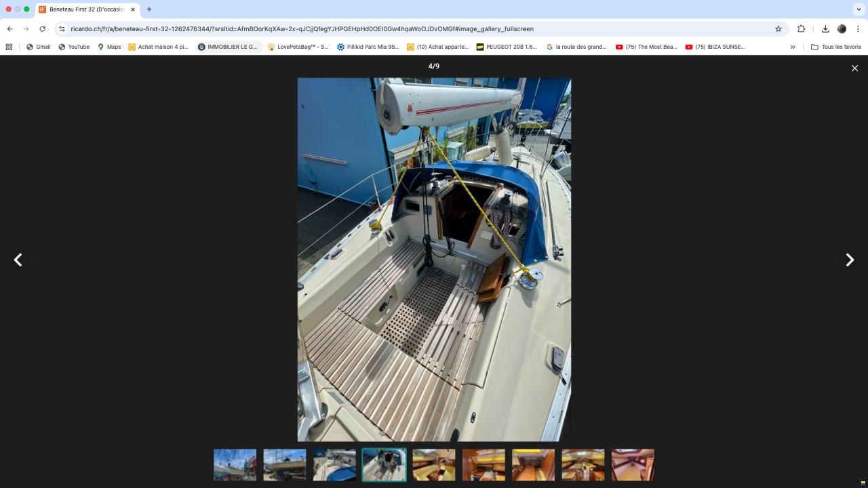The width and height of the screenshot is (868, 488).
Task: Open the Gmail bookmark
Action: [x=39, y=47]
